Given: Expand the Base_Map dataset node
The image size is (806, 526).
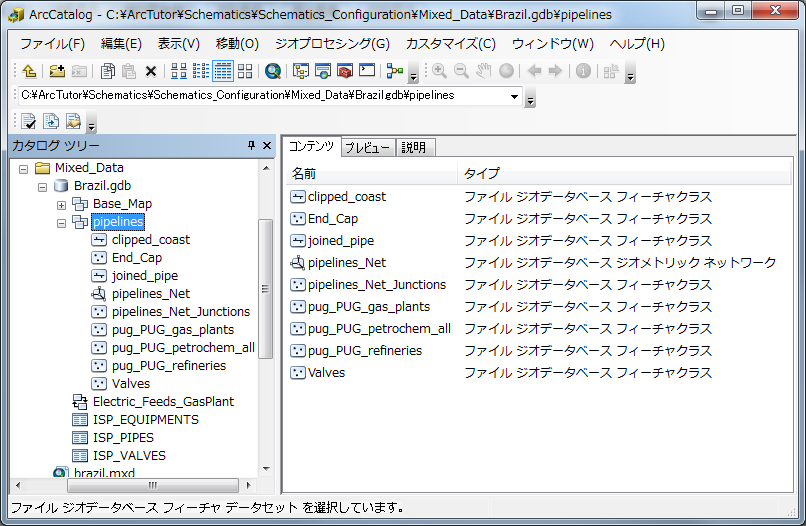Looking at the screenshot, I should (61, 205).
